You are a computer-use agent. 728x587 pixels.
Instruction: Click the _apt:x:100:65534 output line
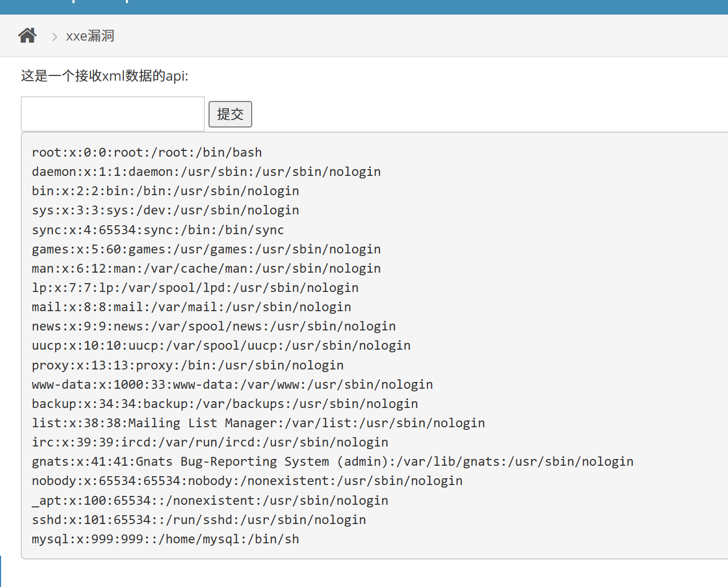click(210, 501)
